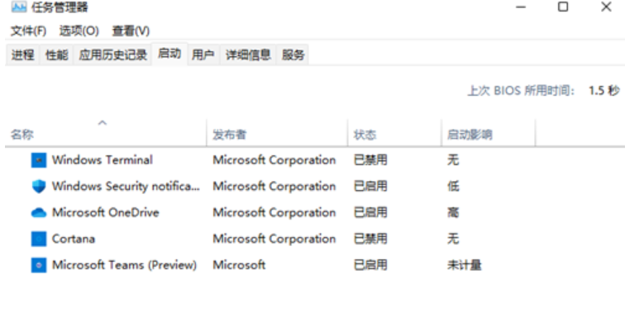Image resolution: width=644 pixels, height=313 pixels.
Task: Select the Windows Terminal row name
Action: tap(103, 160)
